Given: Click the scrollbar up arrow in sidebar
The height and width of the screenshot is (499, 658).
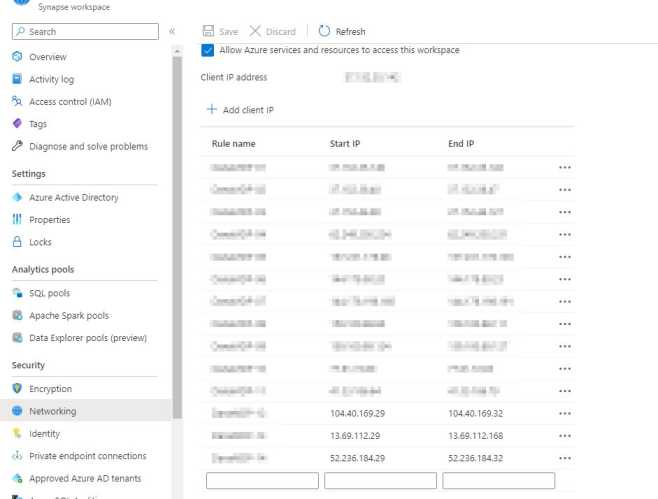Looking at the screenshot, I should pyautogui.click(x=178, y=51).
